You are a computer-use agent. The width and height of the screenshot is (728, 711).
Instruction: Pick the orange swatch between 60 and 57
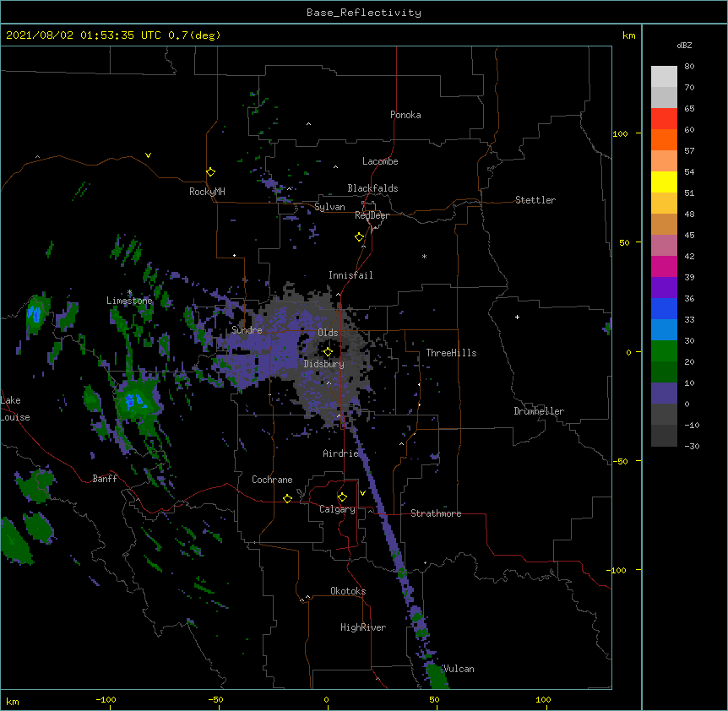(664, 139)
